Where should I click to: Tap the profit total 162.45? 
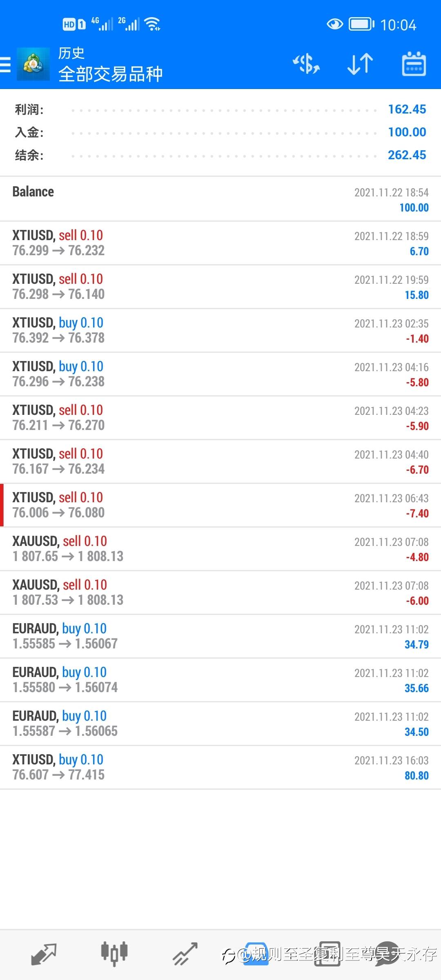click(x=407, y=109)
